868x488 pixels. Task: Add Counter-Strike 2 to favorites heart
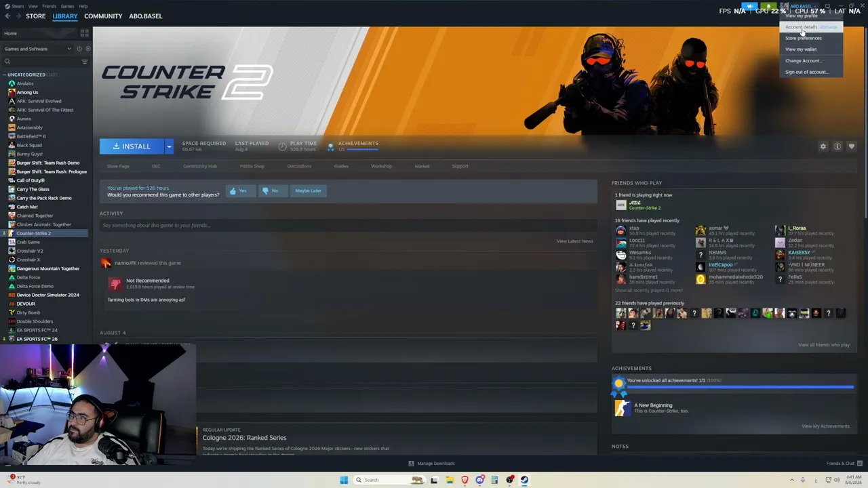click(x=852, y=146)
